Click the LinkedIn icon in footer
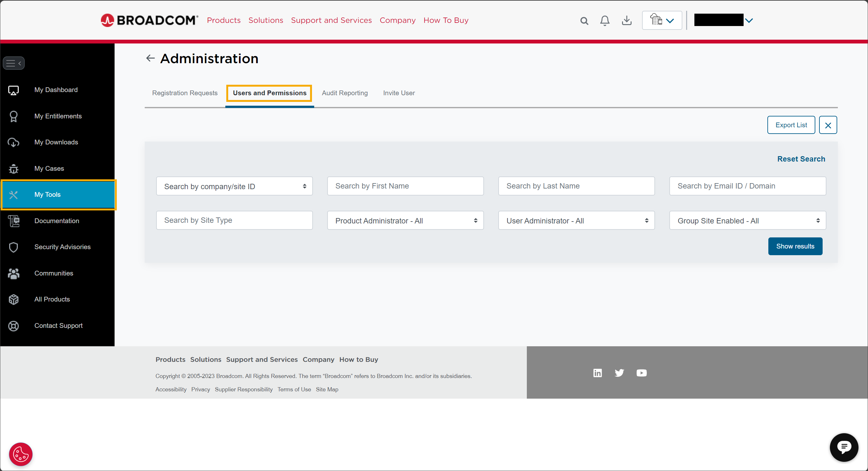868x471 pixels. tap(597, 373)
